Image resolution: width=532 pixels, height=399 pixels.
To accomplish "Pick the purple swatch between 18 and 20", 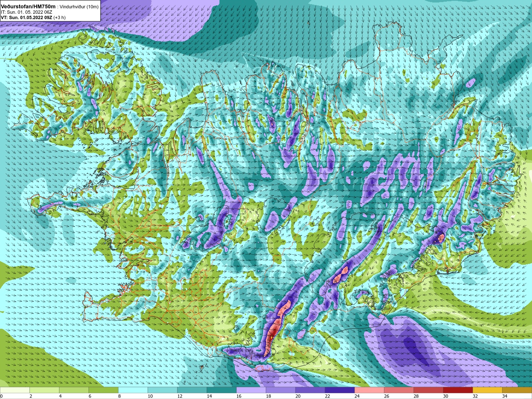I will point(281,390).
